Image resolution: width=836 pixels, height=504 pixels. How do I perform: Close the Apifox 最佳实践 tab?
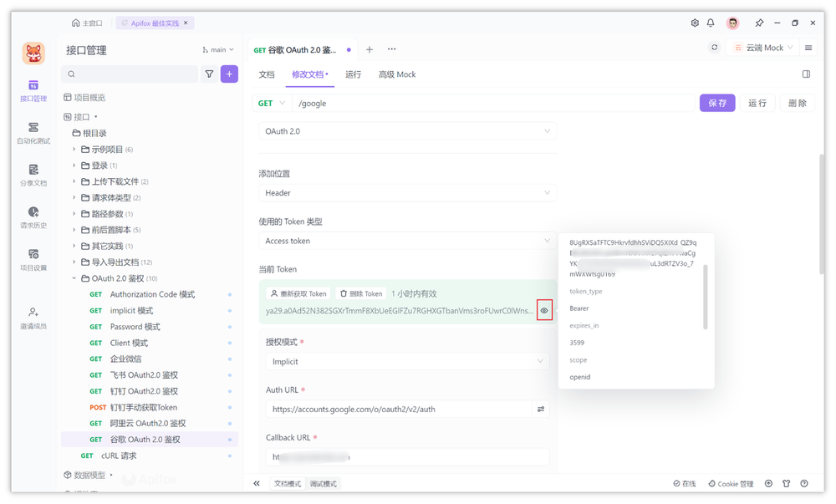[x=186, y=23]
